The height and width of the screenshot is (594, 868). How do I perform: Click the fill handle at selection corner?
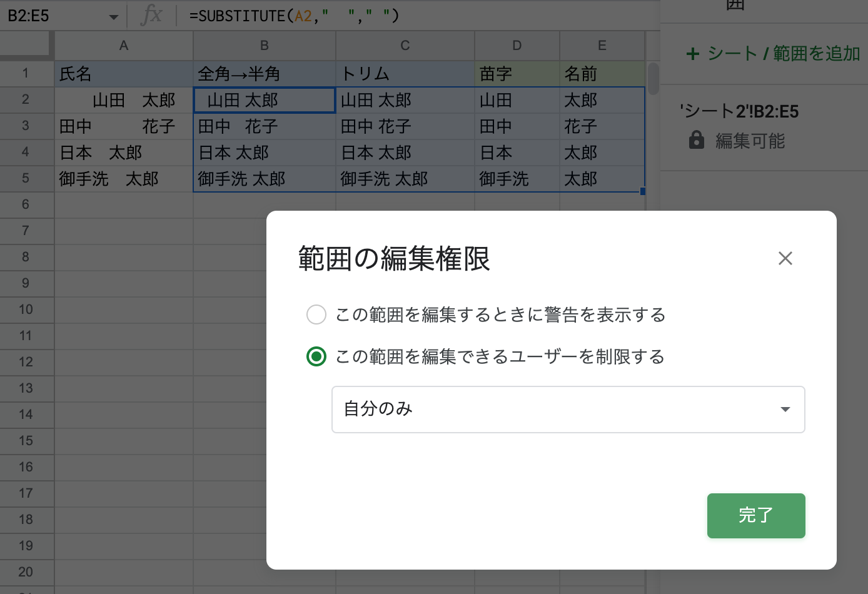(x=643, y=191)
